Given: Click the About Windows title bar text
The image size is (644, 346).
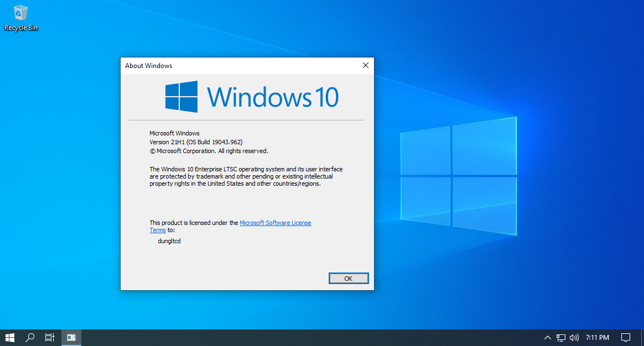Looking at the screenshot, I should coord(149,66).
